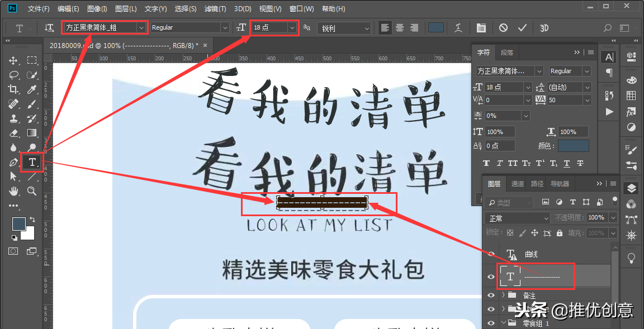
Task: Select the Brush tool
Action: coord(32,104)
